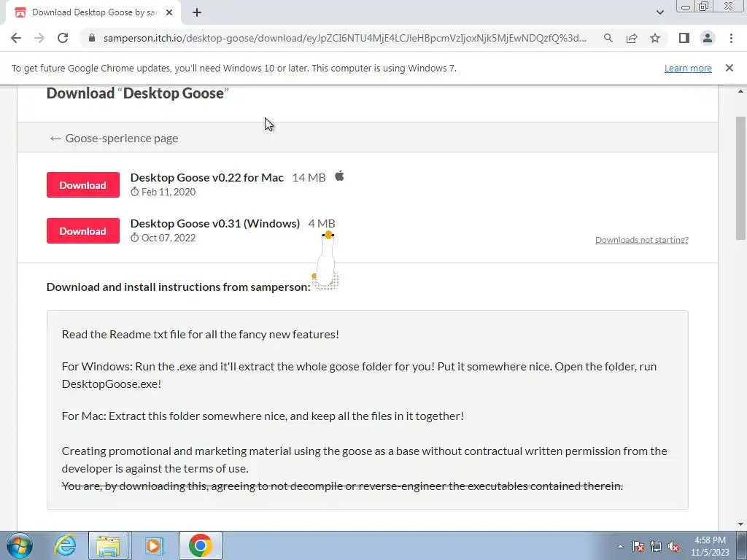Viewport: 747px width, 560px height.
Task: Open the Chrome side panel
Action: pyautogui.click(x=684, y=38)
